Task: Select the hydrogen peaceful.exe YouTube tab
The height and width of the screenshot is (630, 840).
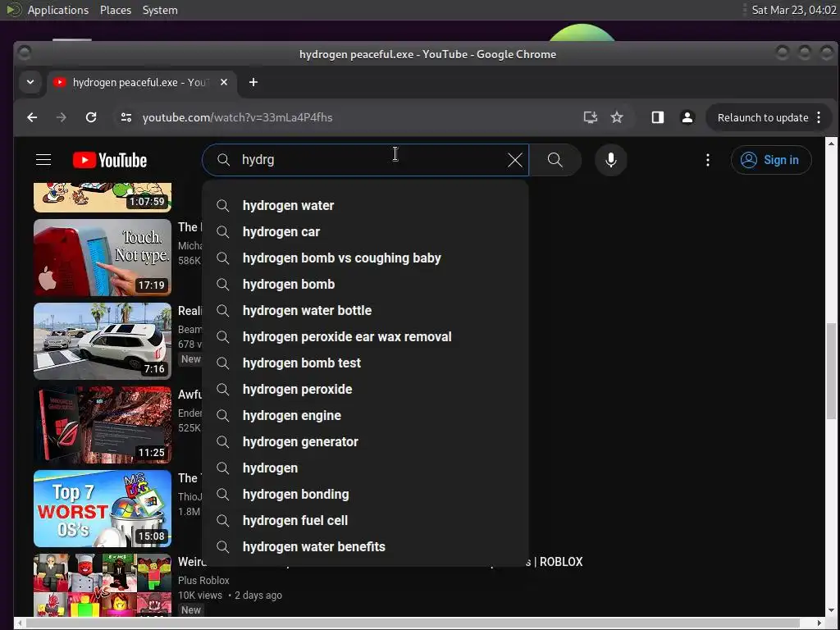Action: [x=141, y=82]
